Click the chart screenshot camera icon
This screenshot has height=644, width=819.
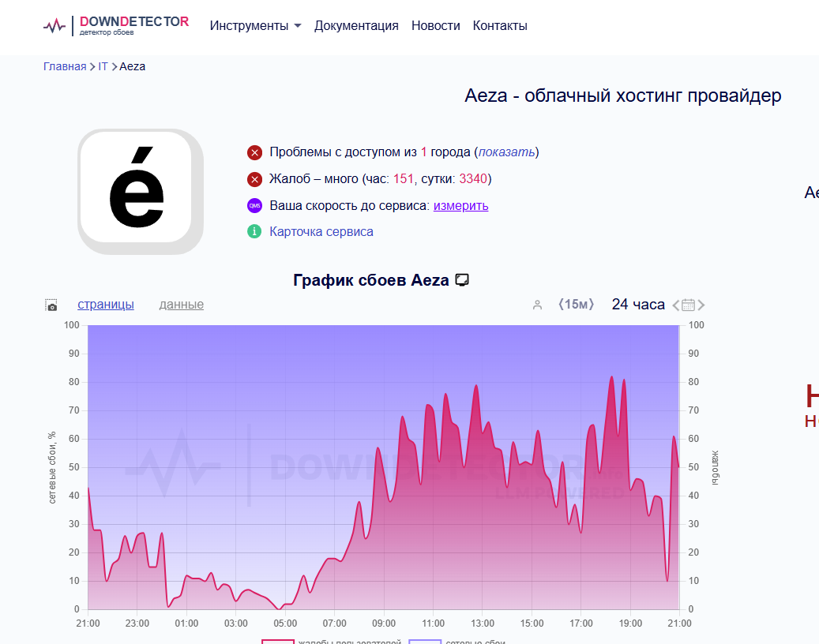[51, 305]
